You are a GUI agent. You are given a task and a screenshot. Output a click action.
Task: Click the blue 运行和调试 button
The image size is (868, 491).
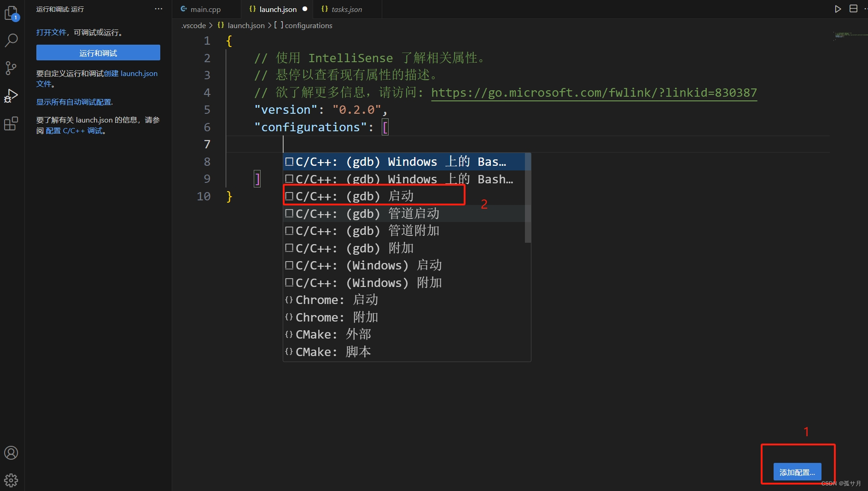[98, 53]
